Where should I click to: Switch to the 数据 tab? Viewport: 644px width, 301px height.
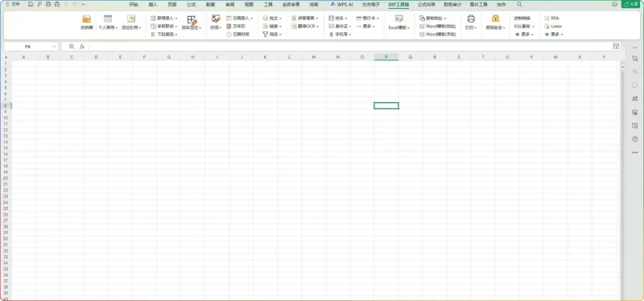click(x=210, y=4)
